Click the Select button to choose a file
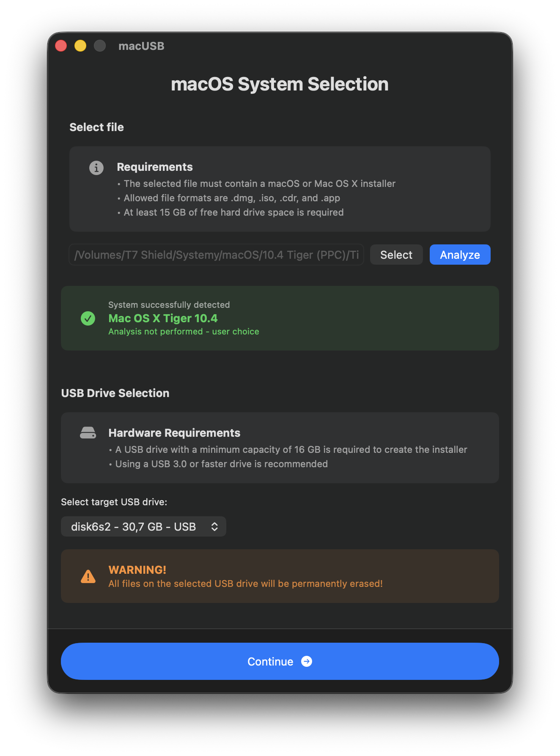The height and width of the screenshot is (756, 560). 396,254
